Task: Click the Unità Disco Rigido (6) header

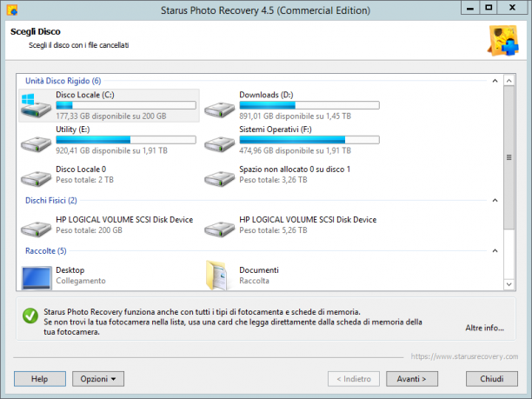Action: pyautogui.click(x=63, y=81)
